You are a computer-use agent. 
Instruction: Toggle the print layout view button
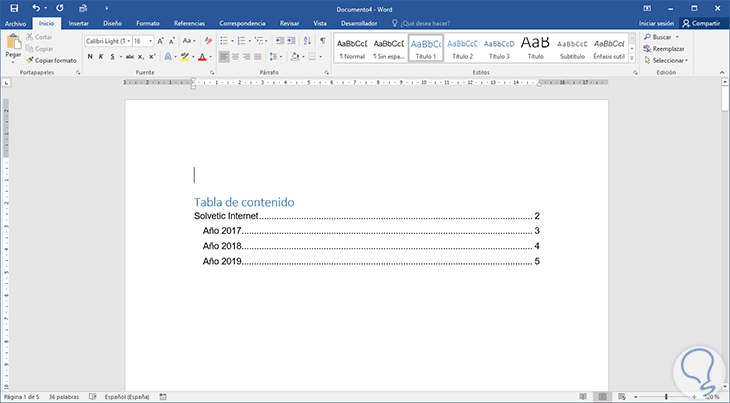pyautogui.click(x=602, y=396)
